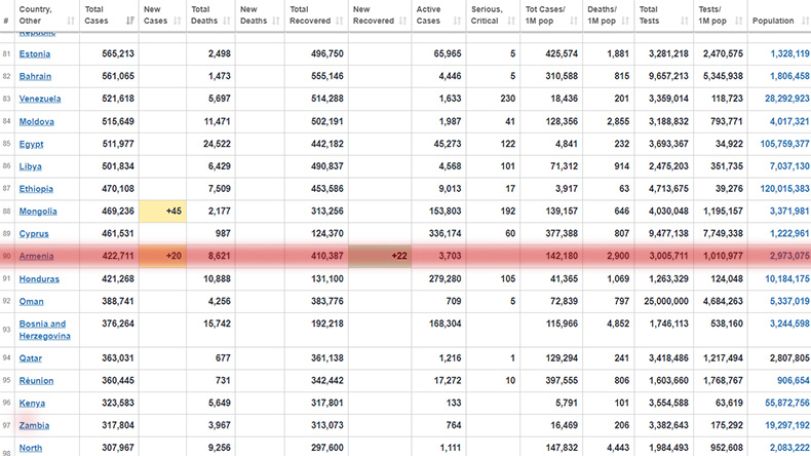The height and width of the screenshot is (456, 811).
Task: Sort table by Serious, Critical column
Action: click(493, 16)
